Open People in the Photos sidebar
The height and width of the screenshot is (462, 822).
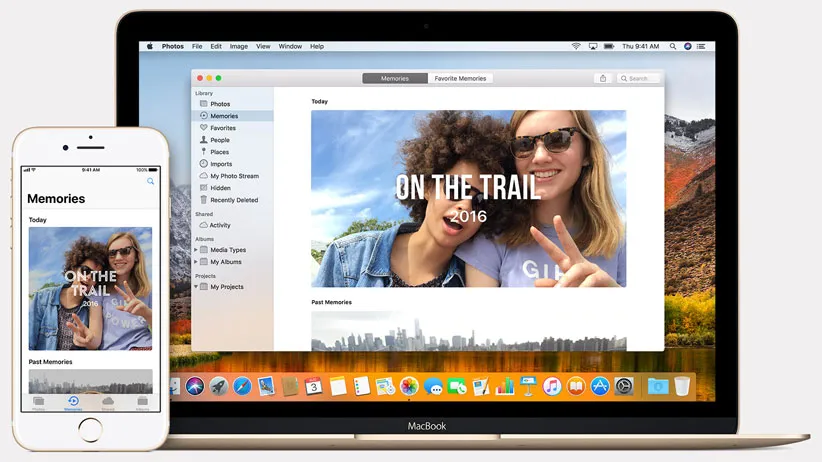click(219, 140)
